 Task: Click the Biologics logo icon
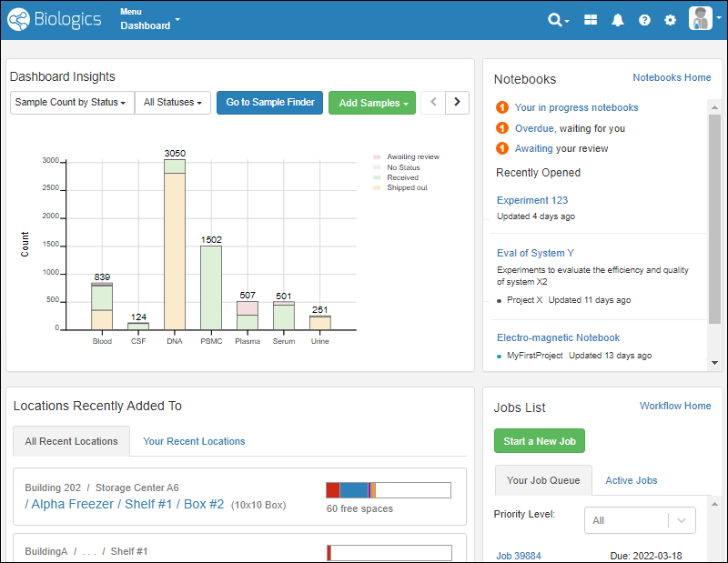pyautogui.click(x=17, y=19)
